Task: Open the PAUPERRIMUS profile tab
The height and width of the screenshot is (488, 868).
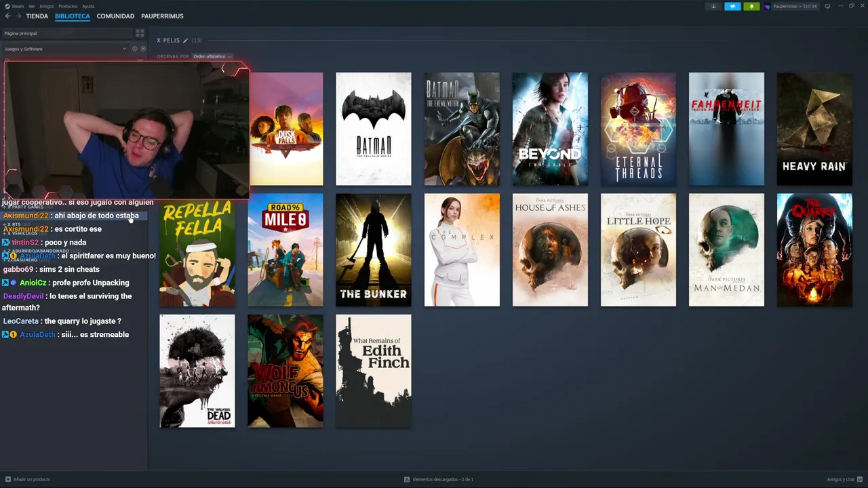Action: [162, 16]
